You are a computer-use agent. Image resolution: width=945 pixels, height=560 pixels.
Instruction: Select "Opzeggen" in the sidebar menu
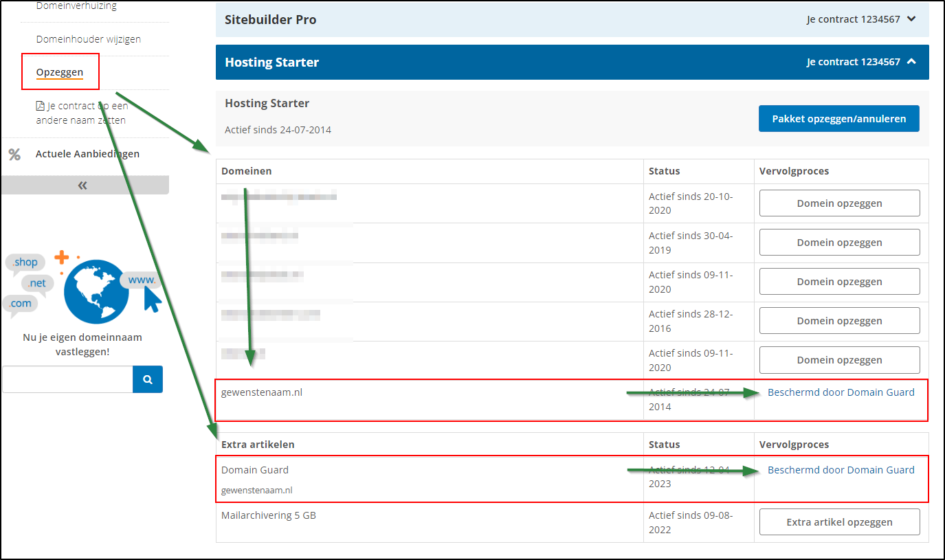59,71
